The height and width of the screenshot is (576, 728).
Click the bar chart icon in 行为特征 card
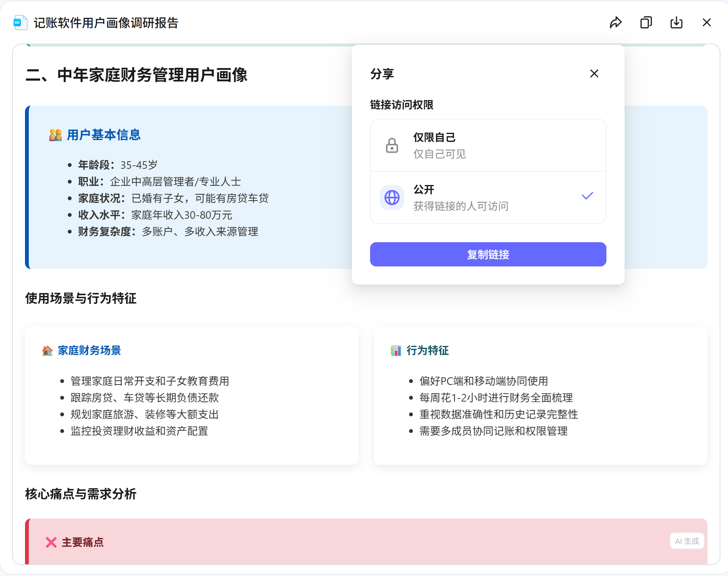[x=396, y=350]
